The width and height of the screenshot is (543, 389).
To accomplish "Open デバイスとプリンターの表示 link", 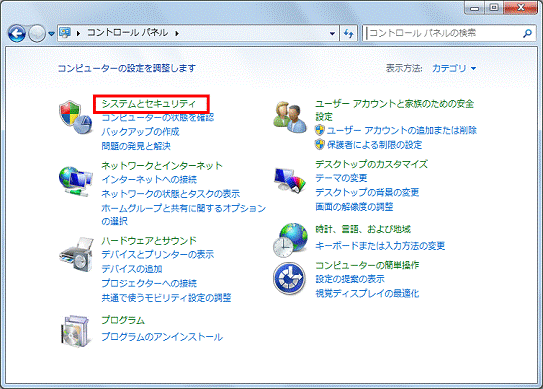I will 158,255.
